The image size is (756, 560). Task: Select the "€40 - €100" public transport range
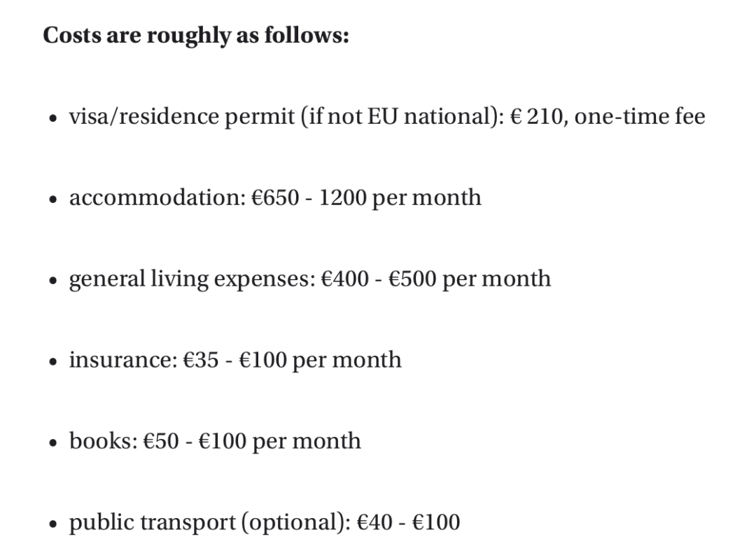(408, 522)
